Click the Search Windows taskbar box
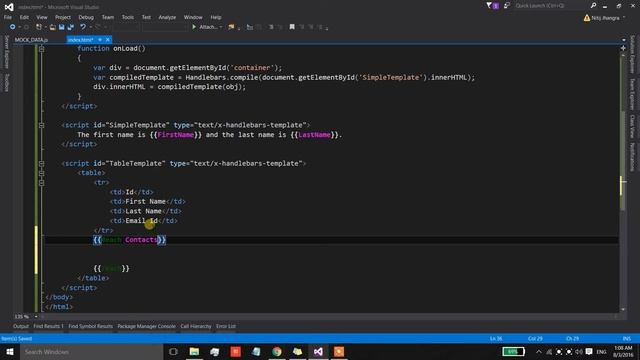 pyautogui.click(x=91, y=351)
